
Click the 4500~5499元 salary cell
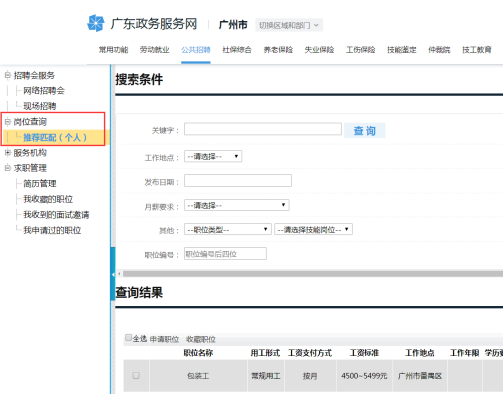click(x=364, y=376)
